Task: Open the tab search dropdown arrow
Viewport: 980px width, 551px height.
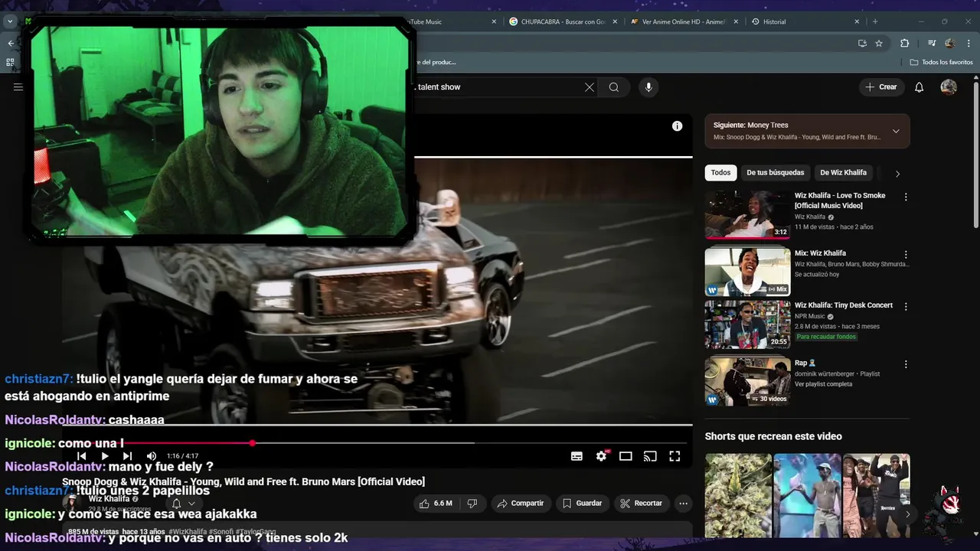Action: [x=10, y=21]
